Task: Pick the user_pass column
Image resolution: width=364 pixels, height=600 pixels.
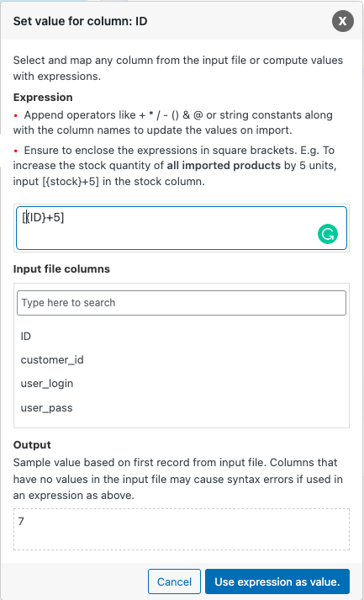Action: click(x=46, y=408)
